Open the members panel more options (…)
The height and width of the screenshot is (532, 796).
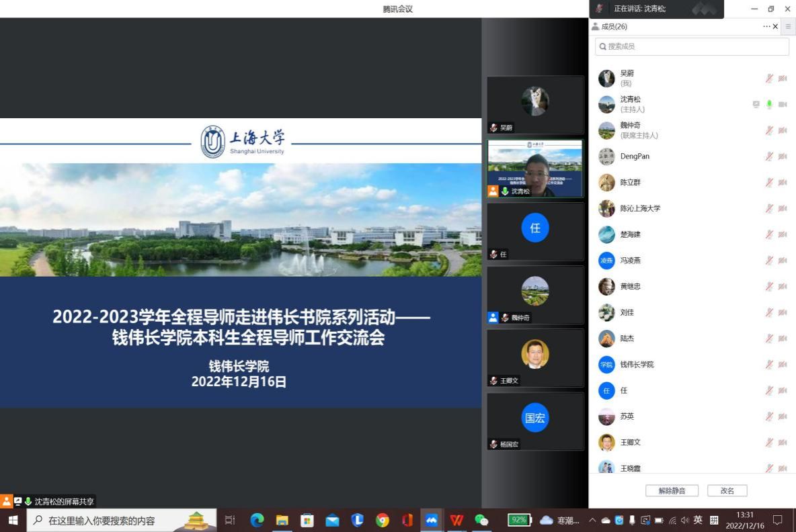click(x=766, y=27)
